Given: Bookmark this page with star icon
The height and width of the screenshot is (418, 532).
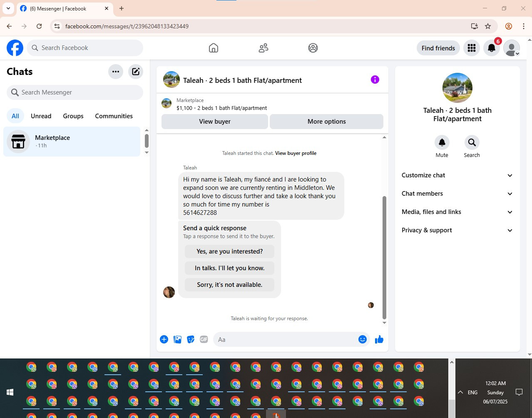Looking at the screenshot, I should tap(488, 26).
